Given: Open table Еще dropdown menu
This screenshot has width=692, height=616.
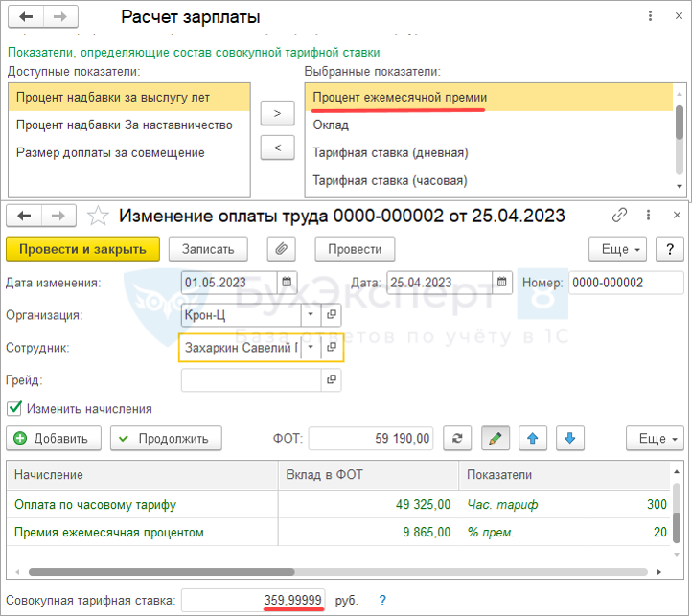Looking at the screenshot, I should [655, 438].
